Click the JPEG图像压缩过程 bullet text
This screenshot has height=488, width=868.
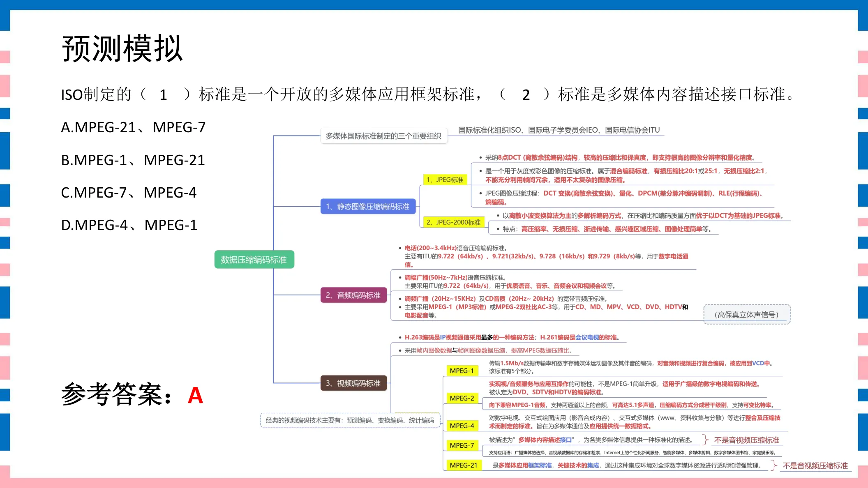[623, 198]
